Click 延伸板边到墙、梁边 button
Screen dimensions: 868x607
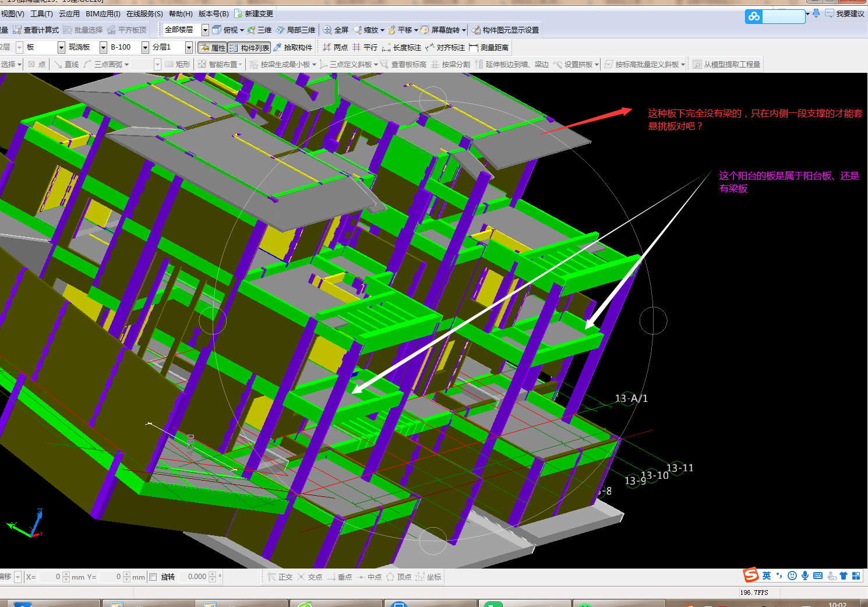pyautogui.click(x=511, y=64)
